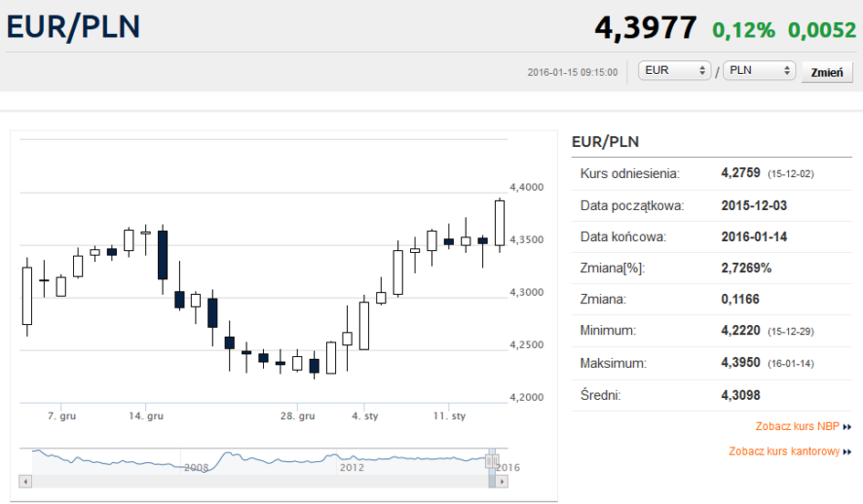The width and height of the screenshot is (863, 504).
Task: Click the Zmiana value 0,1166
Action: click(741, 299)
